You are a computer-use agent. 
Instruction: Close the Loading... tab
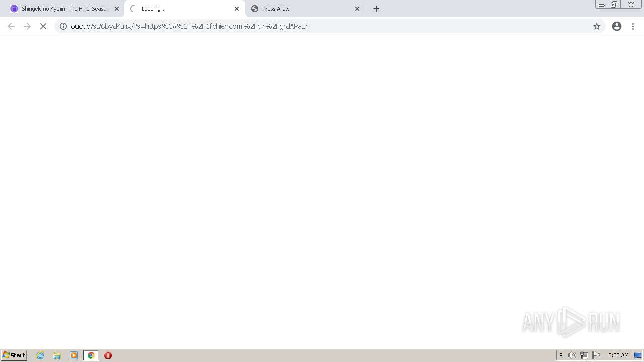(x=237, y=9)
